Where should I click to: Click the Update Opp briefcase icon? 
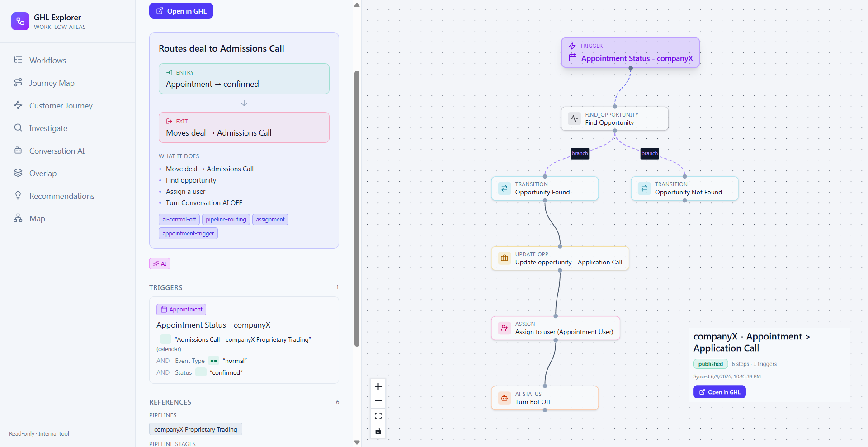tap(505, 258)
